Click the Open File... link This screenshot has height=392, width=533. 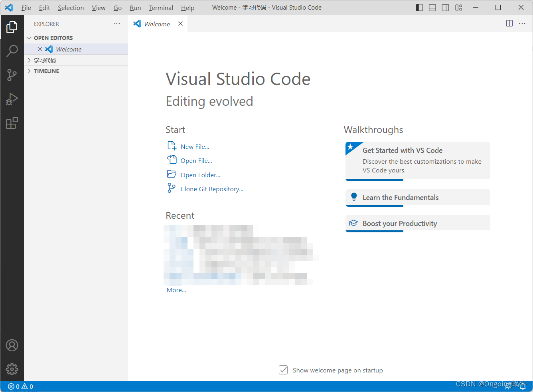(196, 160)
